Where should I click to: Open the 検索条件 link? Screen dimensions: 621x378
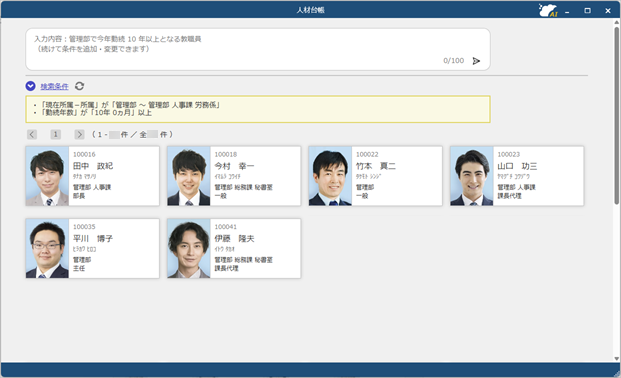click(54, 86)
